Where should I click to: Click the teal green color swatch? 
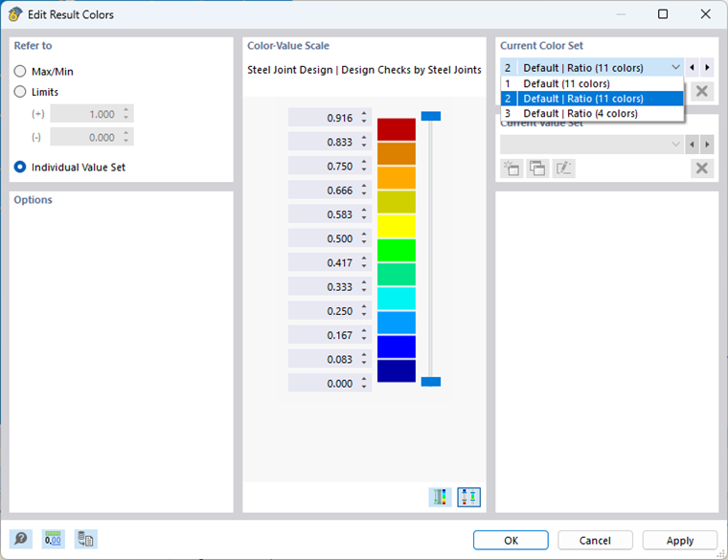pyautogui.click(x=396, y=275)
